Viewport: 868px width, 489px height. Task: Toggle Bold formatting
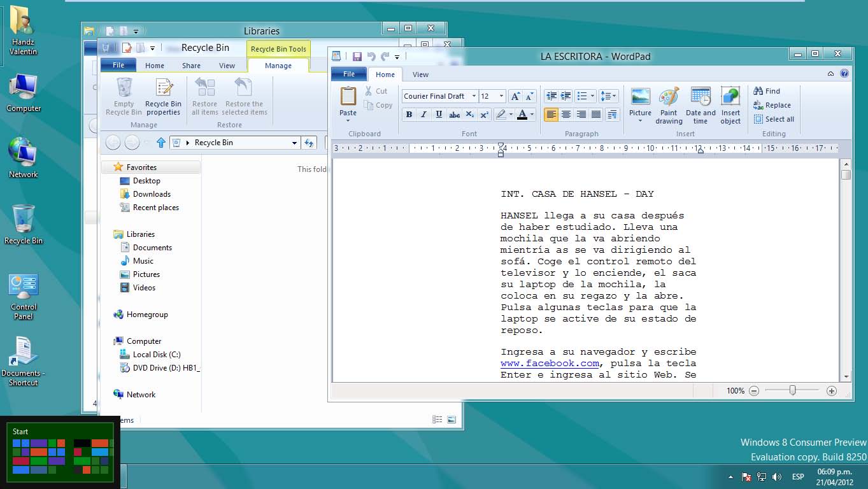[x=409, y=115]
